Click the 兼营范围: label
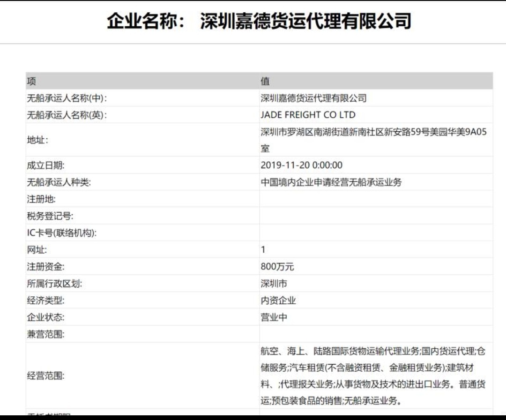 coord(45,334)
